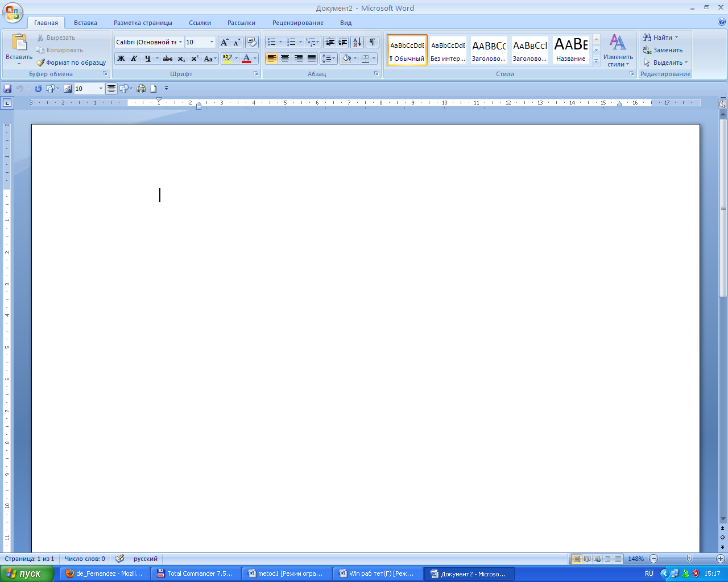This screenshot has height=582, width=728.
Task: Switch to Total Commander taskbar button
Action: click(x=195, y=573)
